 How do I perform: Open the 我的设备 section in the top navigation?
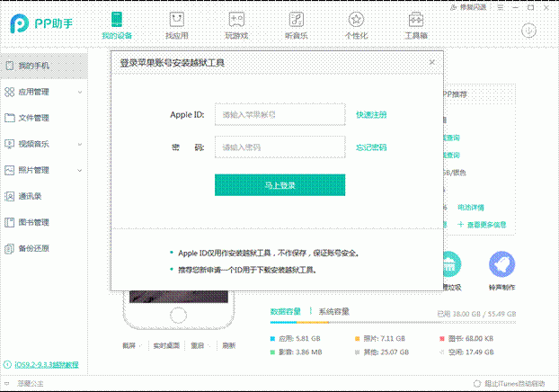click(117, 25)
